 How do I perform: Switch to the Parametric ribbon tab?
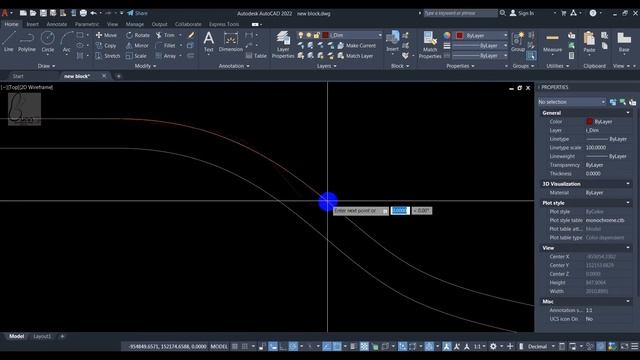[87, 24]
